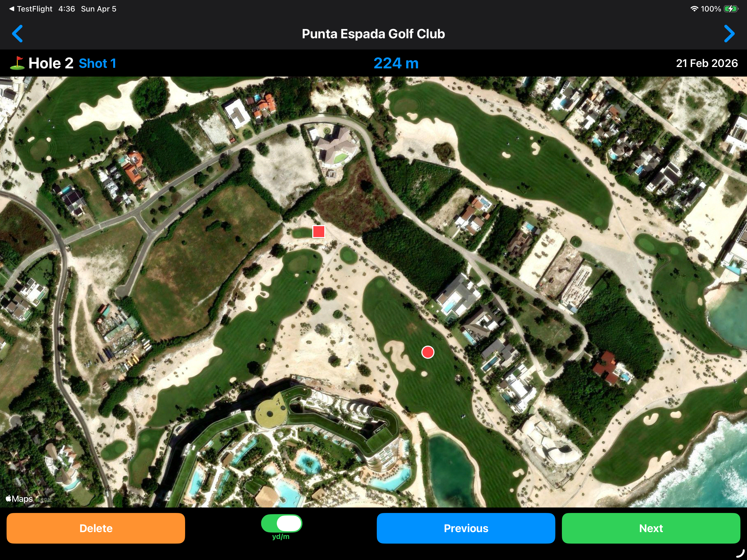This screenshot has width=747, height=560.
Task: Tap the Wi-Fi icon in status bar
Action: click(x=694, y=9)
